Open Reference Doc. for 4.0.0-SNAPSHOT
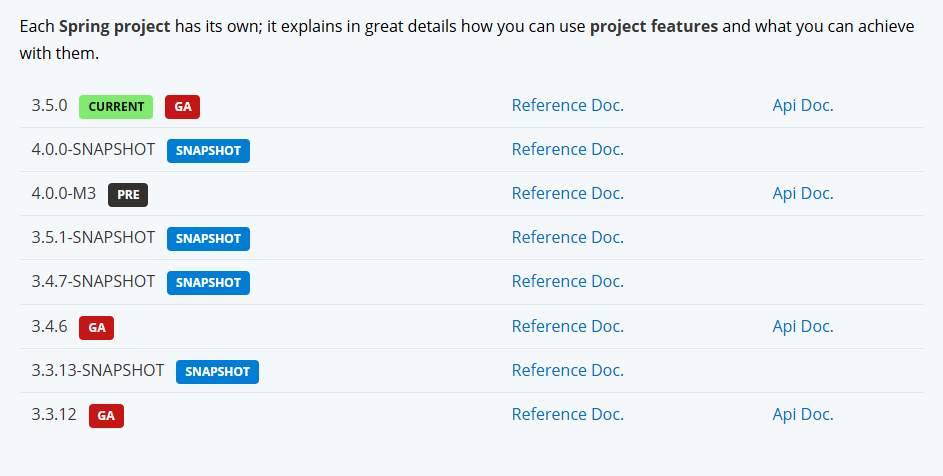The width and height of the screenshot is (943, 476). coord(567,149)
